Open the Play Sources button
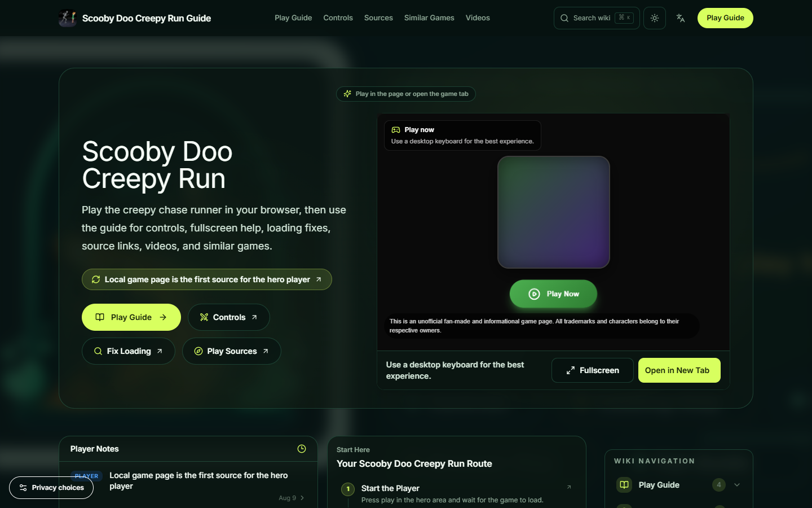The height and width of the screenshot is (508, 812). [232, 351]
